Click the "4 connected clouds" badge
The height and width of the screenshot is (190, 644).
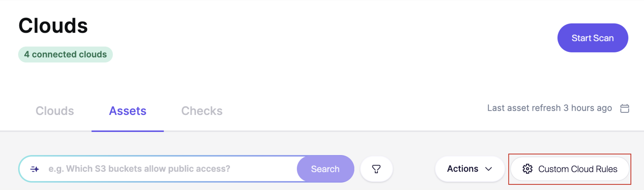65,54
